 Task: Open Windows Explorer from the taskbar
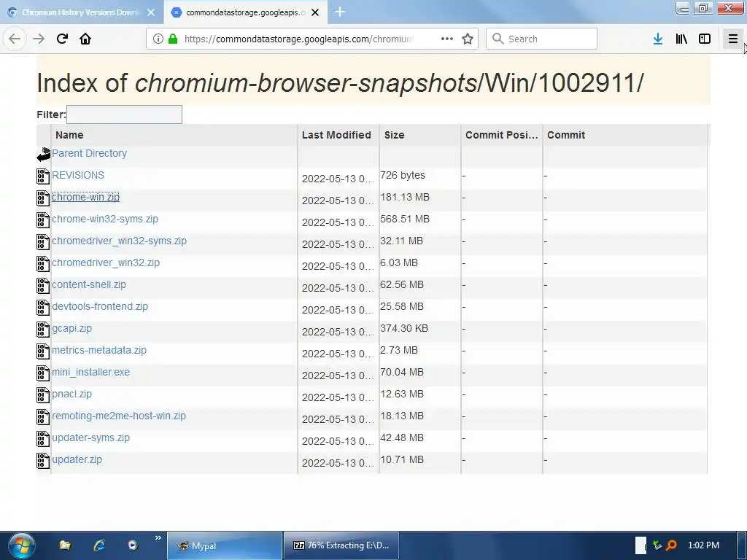click(x=65, y=545)
